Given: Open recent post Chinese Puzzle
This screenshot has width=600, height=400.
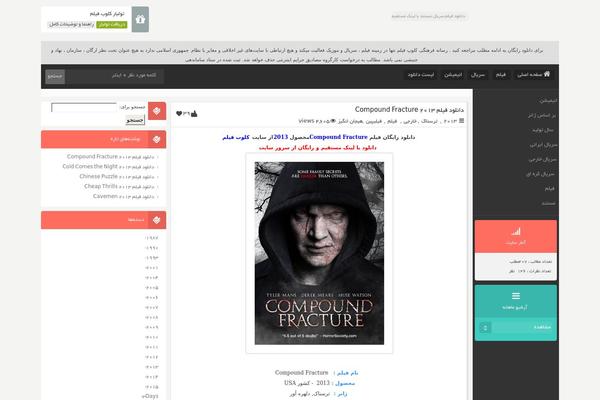Looking at the screenshot, I should point(117,176).
